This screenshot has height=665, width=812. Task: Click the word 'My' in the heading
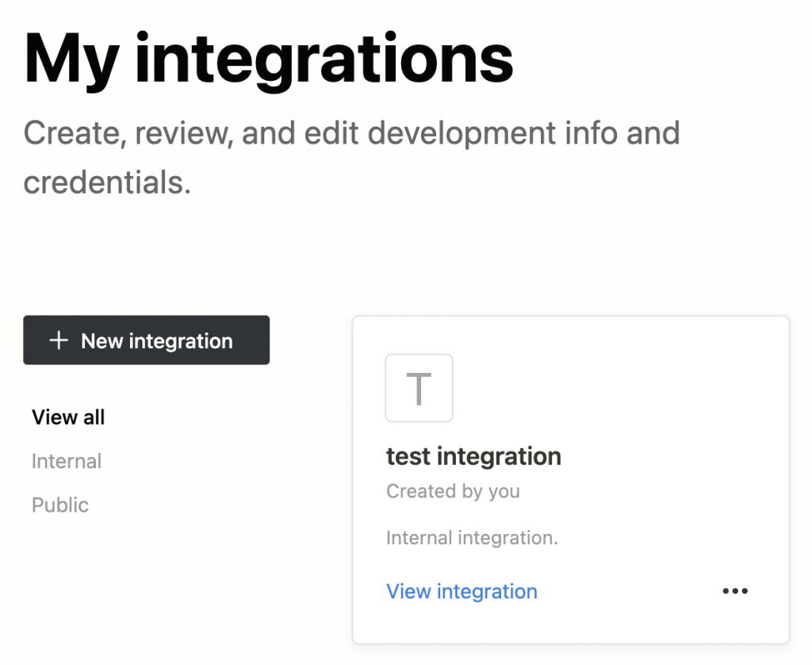tap(71, 60)
